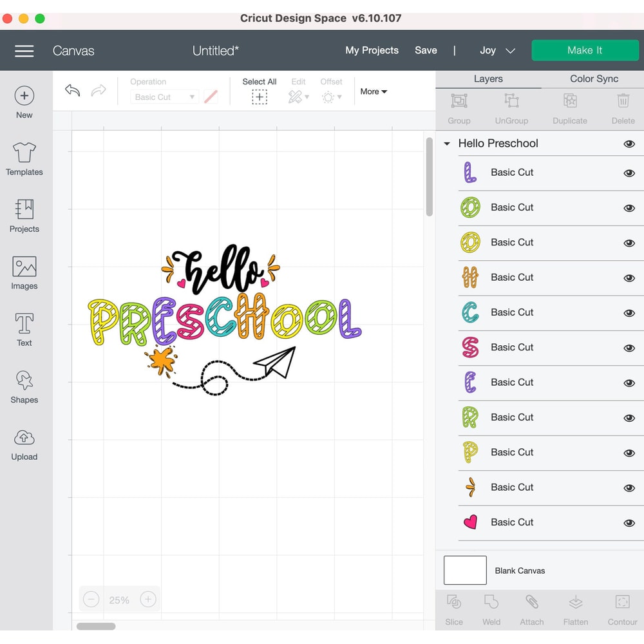Open the Images library
644x644 pixels.
[x=24, y=272]
